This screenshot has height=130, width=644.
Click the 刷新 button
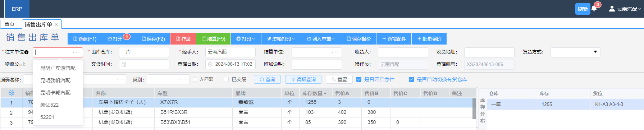(583, 9)
